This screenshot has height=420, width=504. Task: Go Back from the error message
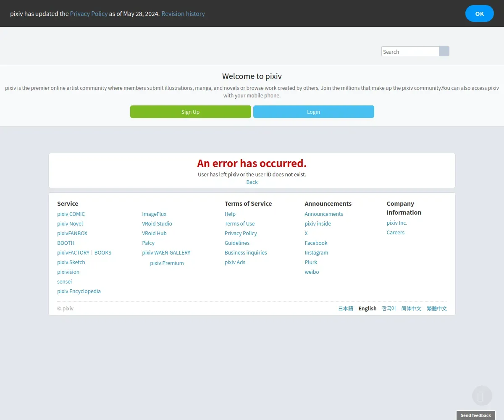click(252, 182)
